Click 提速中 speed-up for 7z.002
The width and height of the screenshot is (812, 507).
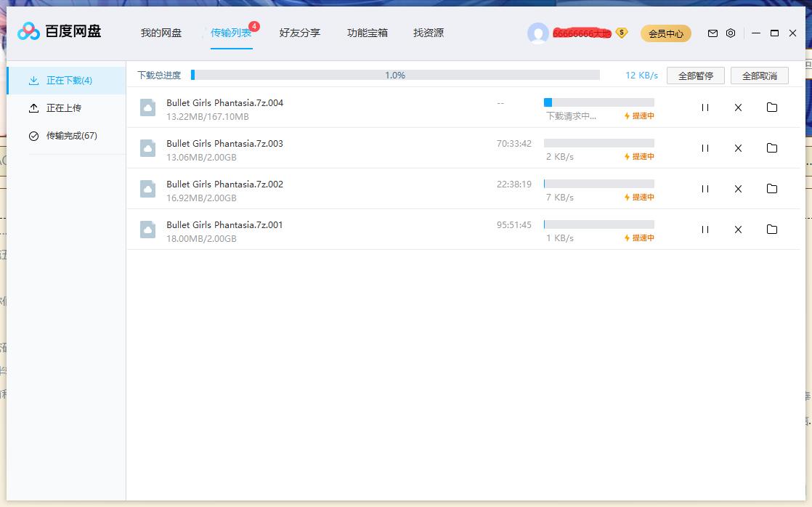639,198
